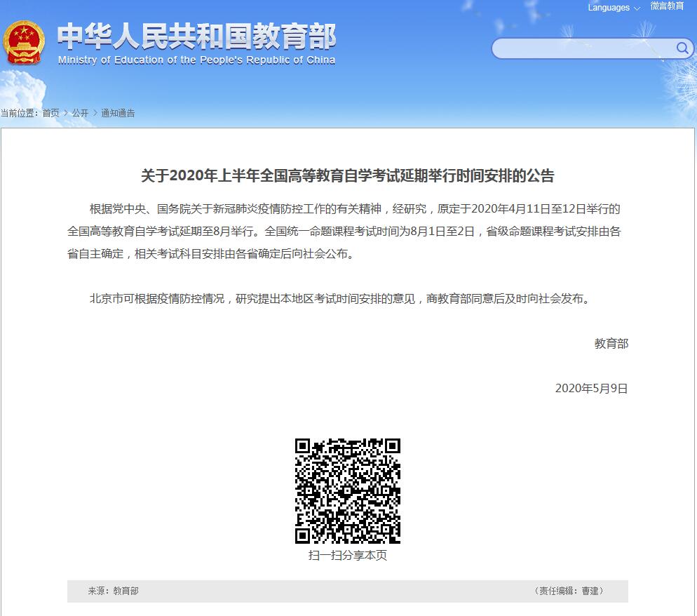Open 通知通告 breadcrumb item
This screenshot has width=697, height=616.
coord(118,113)
